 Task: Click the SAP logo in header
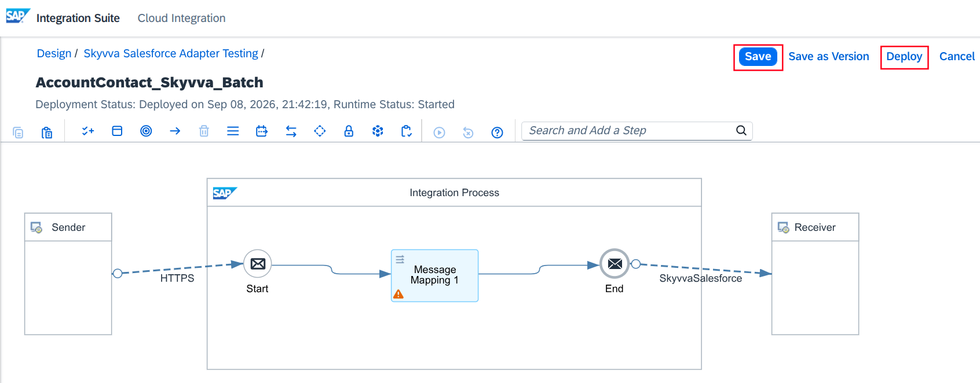[18, 16]
